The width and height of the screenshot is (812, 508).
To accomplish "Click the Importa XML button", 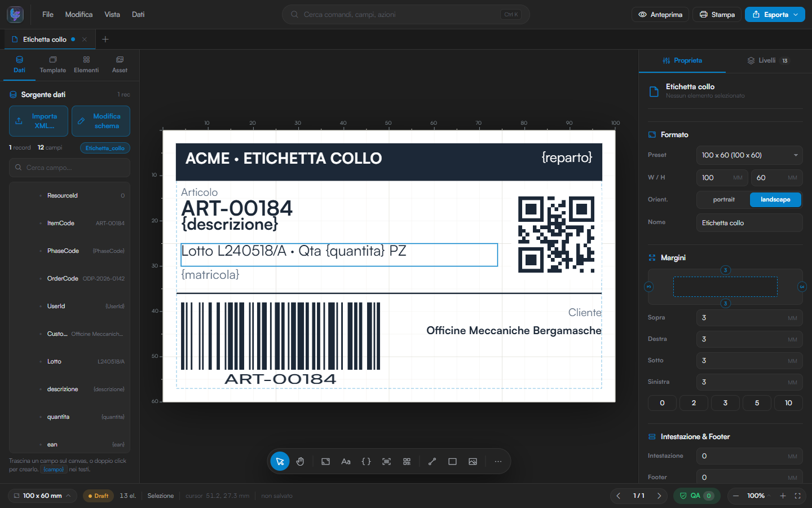I will [38, 121].
